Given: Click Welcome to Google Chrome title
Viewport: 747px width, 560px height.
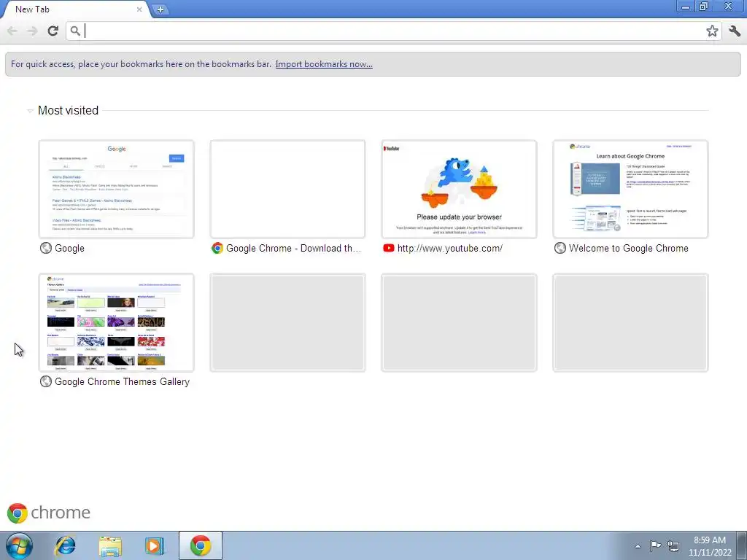Looking at the screenshot, I should [x=628, y=248].
